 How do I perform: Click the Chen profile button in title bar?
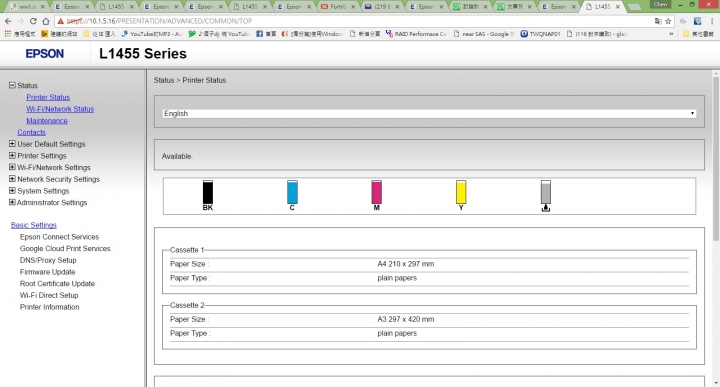click(x=660, y=4)
